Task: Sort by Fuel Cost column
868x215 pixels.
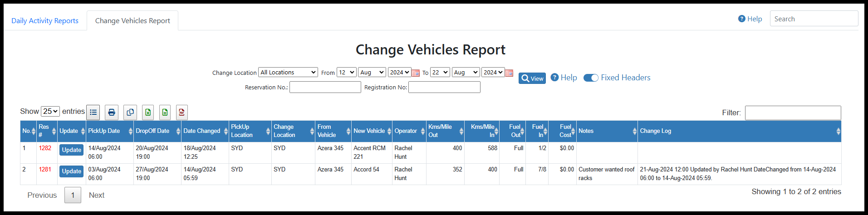Action: point(562,131)
